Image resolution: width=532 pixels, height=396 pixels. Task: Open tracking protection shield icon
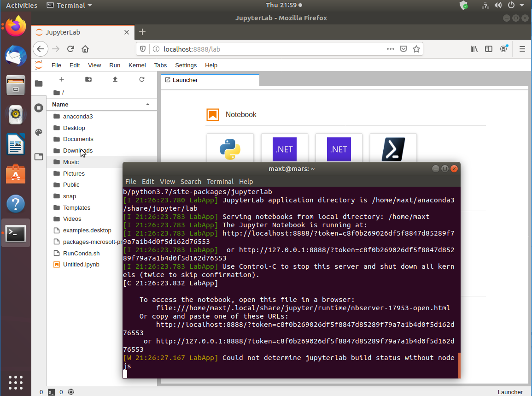[143, 49]
